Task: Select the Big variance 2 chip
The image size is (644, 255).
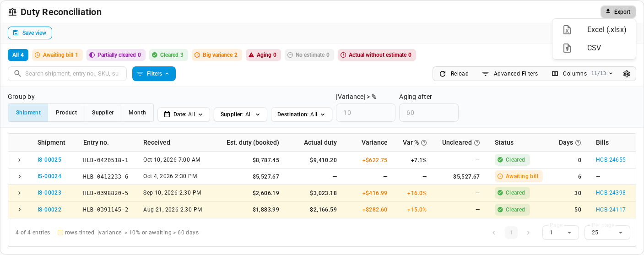Action: [x=216, y=55]
